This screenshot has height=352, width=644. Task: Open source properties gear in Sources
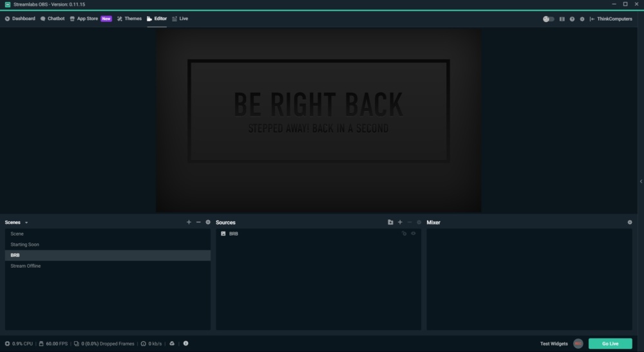419,222
